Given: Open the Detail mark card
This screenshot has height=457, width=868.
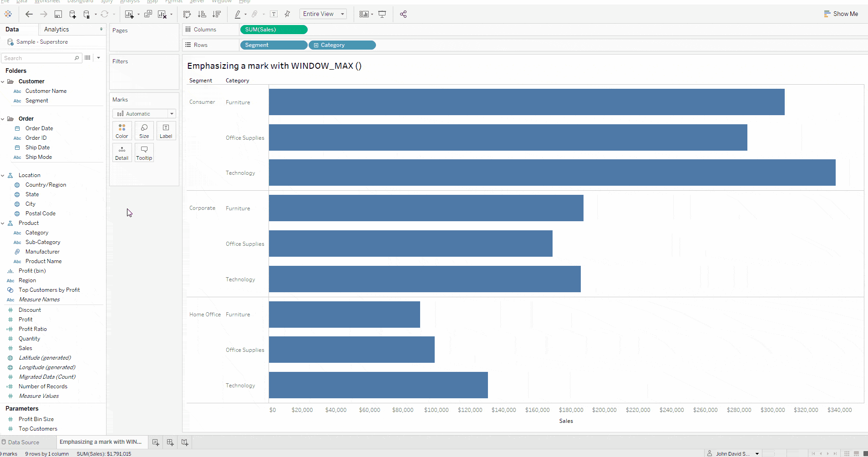Looking at the screenshot, I should coord(122,152).
